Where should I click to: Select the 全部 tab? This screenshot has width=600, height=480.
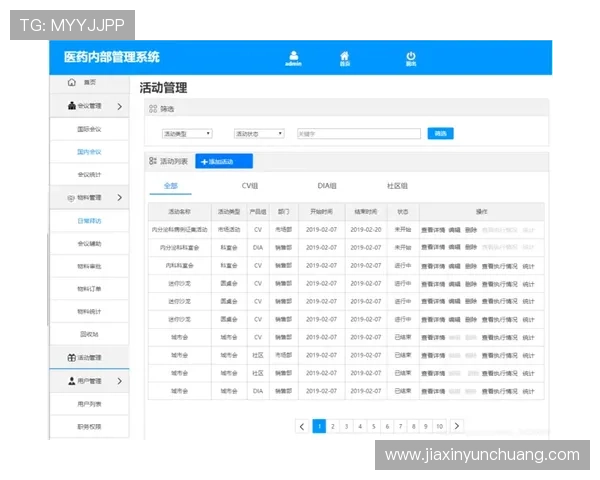171,186
